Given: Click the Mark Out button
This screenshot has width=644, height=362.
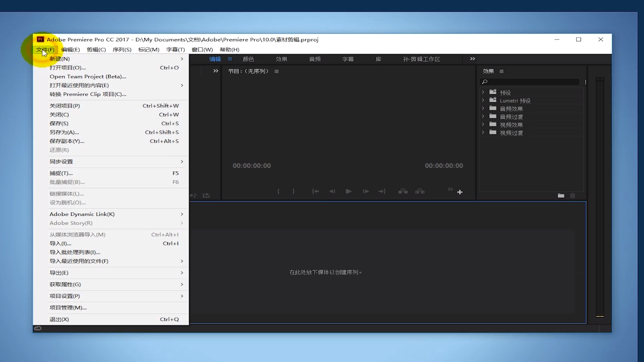Looking at the screenshot, I should coord(293,191).
